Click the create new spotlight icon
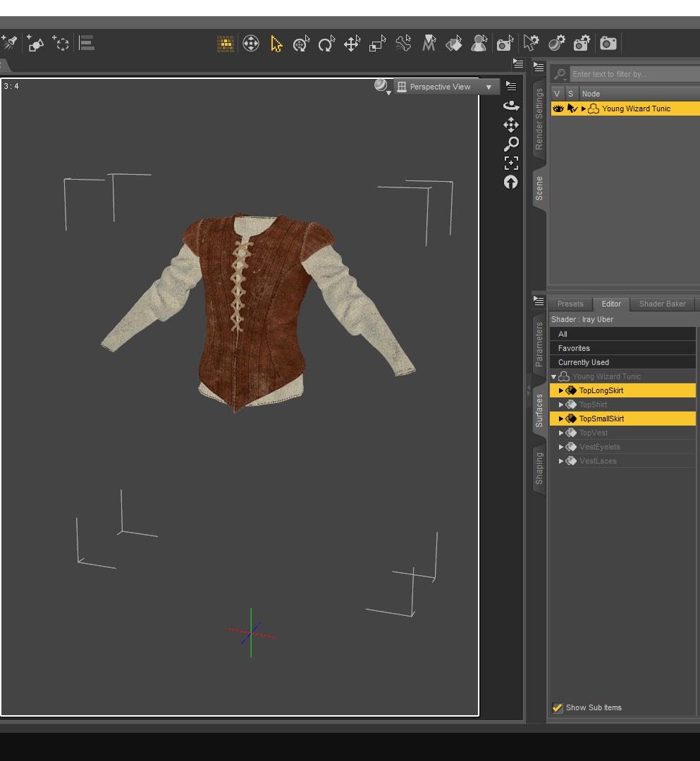Viewport: 700px width, 761px height. click(x=8, y=44)
